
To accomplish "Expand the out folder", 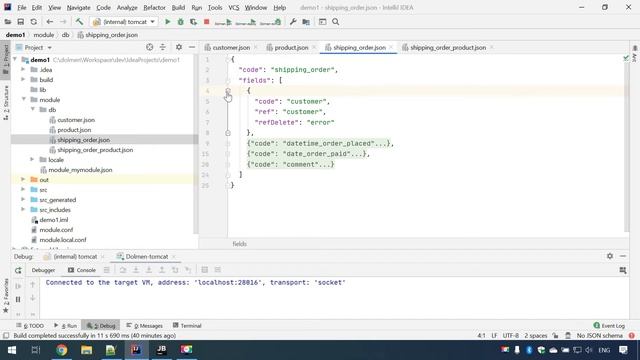I will pyautogui.click(x=23, y=180).
